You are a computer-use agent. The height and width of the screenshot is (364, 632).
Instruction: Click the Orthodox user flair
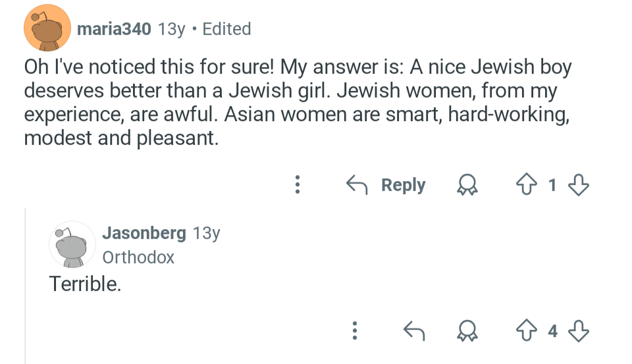pyautogui.click(x=138, y=257)
